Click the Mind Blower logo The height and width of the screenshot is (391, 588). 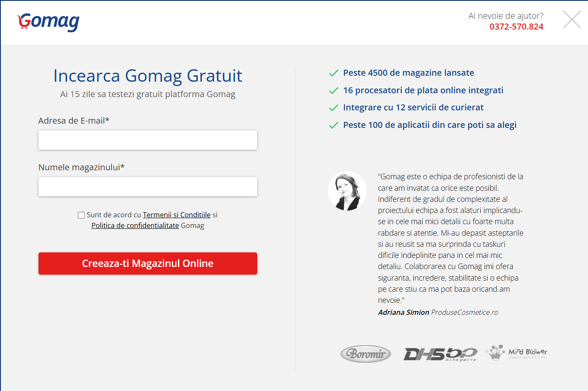pos(517,352)
